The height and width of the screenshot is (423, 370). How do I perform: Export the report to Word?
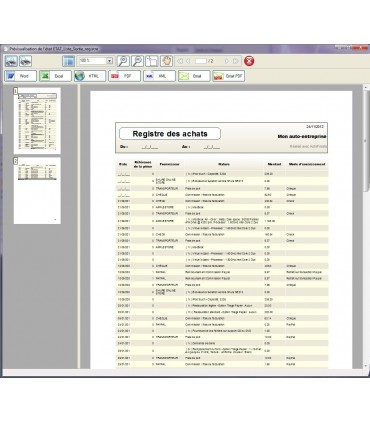21,76
